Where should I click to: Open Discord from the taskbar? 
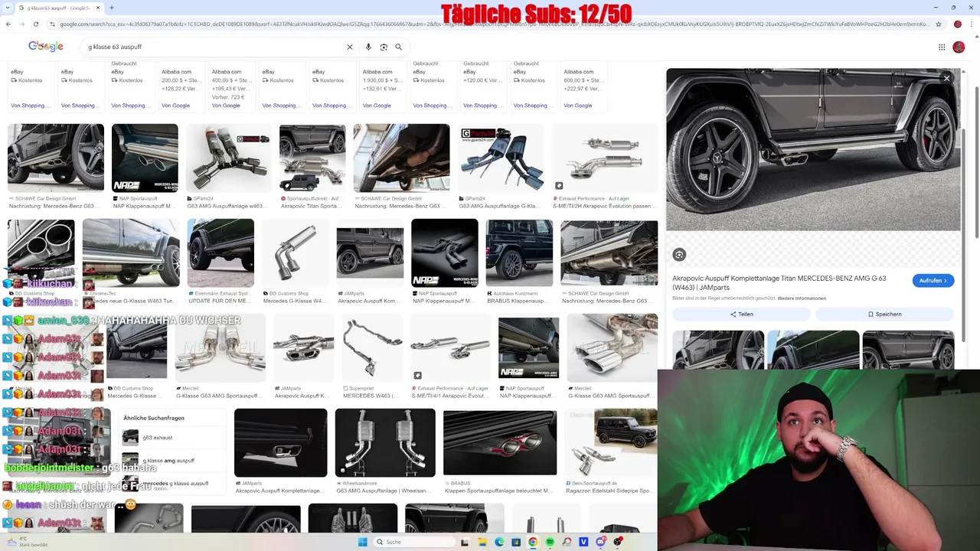tap(601, 542)
